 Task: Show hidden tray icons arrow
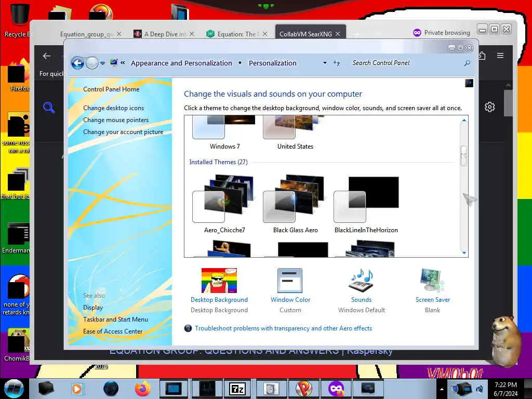pos(442,389)
